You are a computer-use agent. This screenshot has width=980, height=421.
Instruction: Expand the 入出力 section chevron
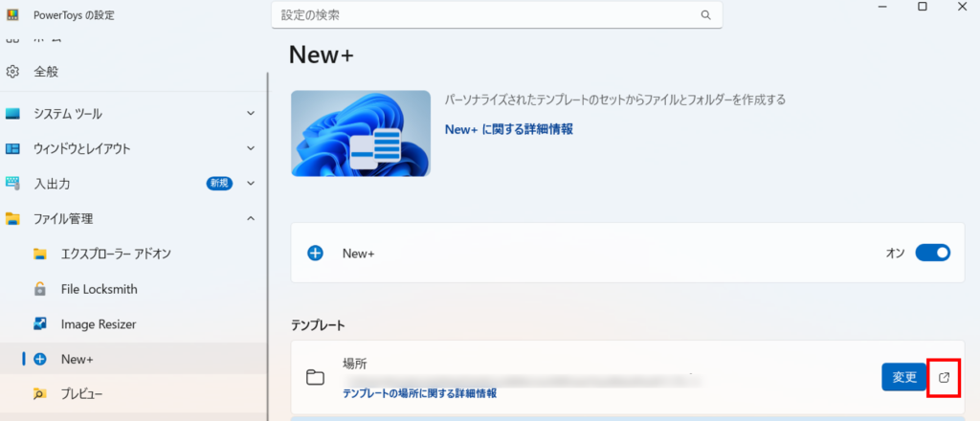251,184
